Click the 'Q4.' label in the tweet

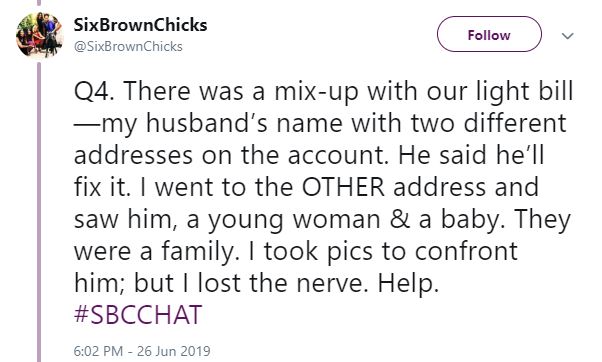94,92
